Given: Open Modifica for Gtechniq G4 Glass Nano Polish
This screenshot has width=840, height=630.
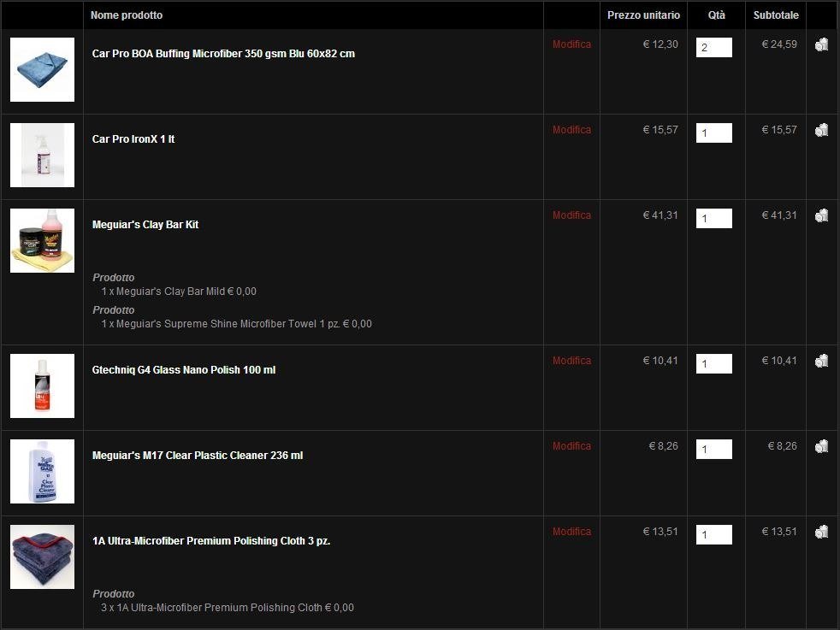Looking at the screenshot, I should (571, 361).
